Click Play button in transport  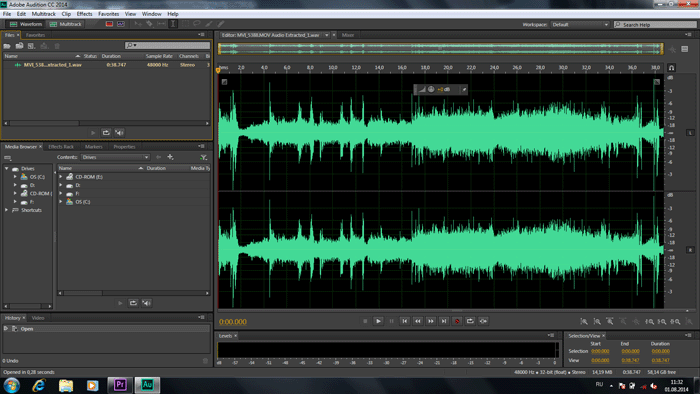(378, 321)
